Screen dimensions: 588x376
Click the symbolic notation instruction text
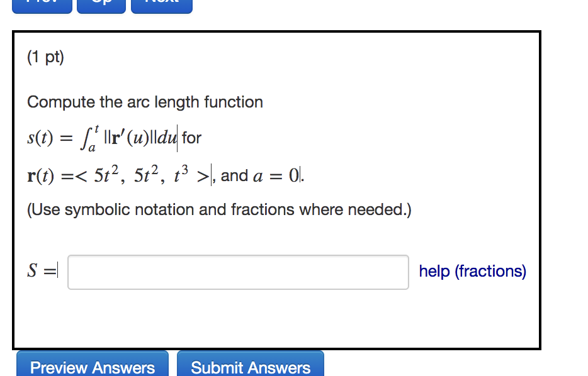tap(218, 209)
